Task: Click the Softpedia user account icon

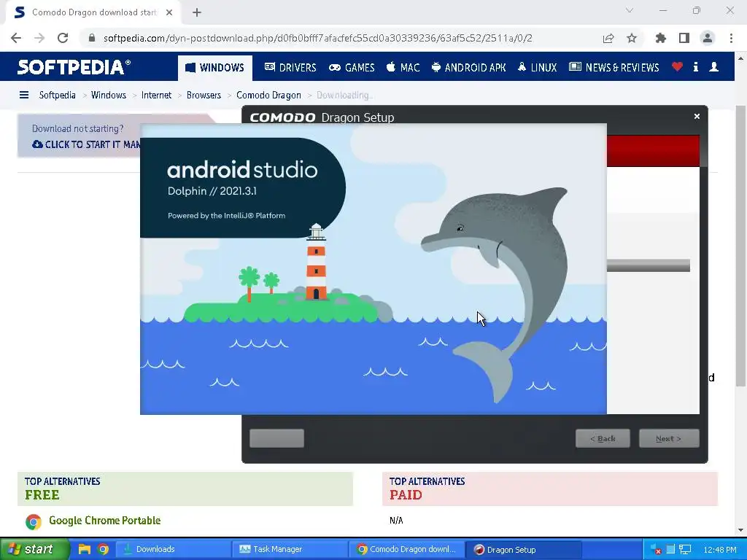Action: pyautogui.click(x=713, y=67)
